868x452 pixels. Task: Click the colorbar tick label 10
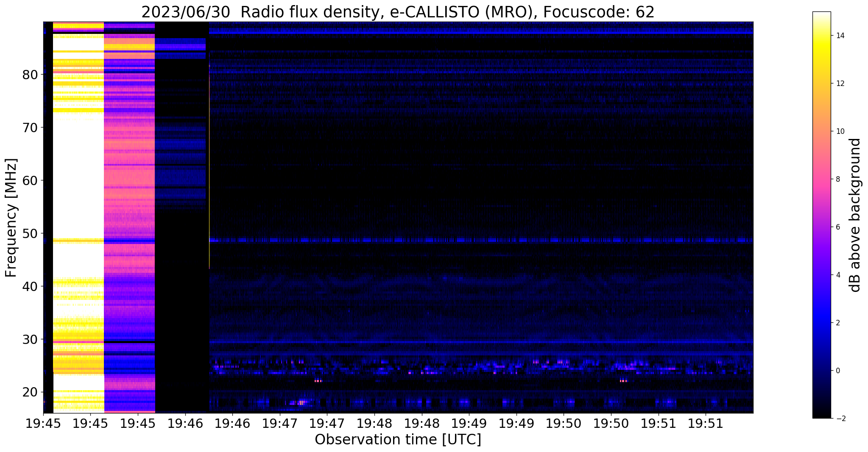pyautogui.click(x=839, y=131)
